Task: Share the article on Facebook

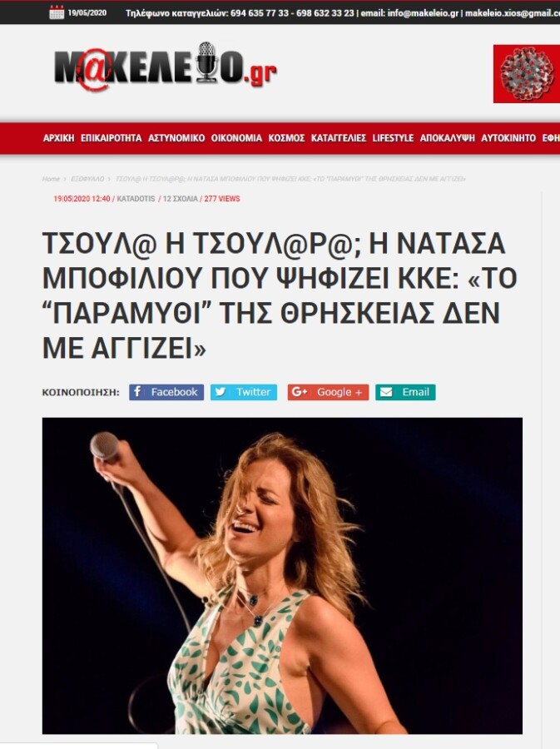Action: coord(166,392)
